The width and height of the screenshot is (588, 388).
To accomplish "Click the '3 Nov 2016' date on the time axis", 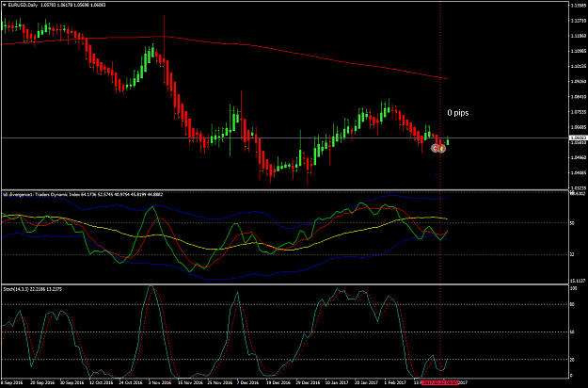I will click(x=159, y=382).
